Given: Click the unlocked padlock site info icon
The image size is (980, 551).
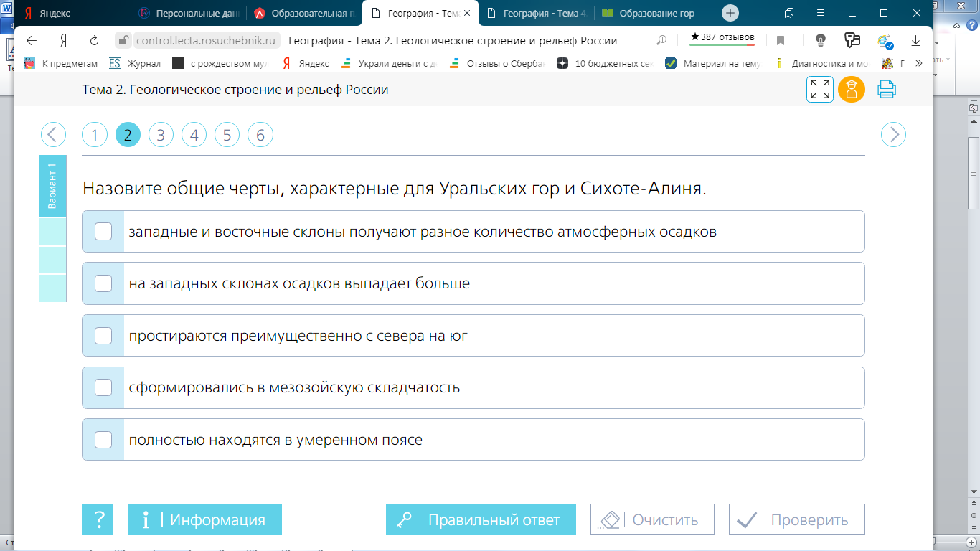Looking at the screenshot, I should point(123,41).
